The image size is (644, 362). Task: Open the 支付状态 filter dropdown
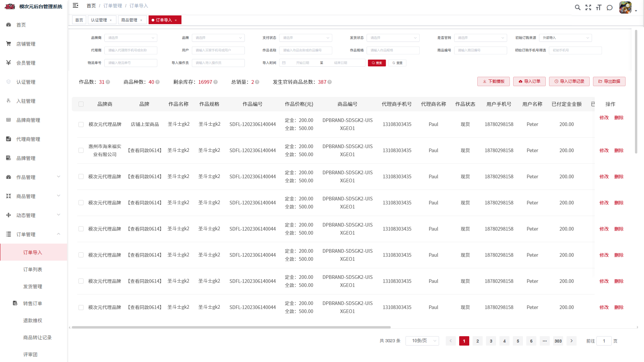(306, 38)
